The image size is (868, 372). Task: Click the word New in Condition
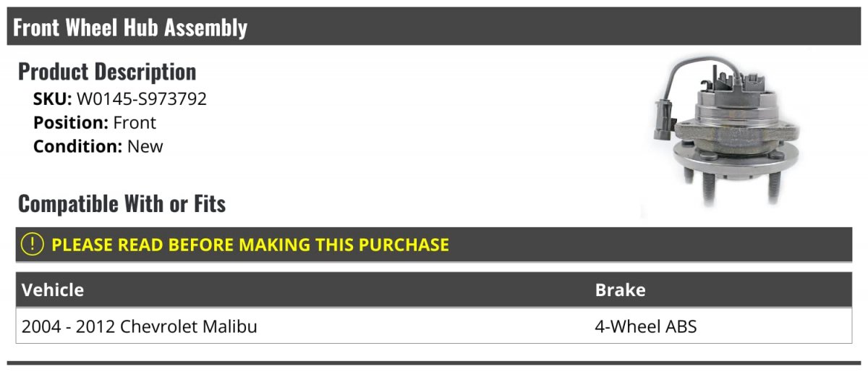pyautogui.click(x=145, y=146)
